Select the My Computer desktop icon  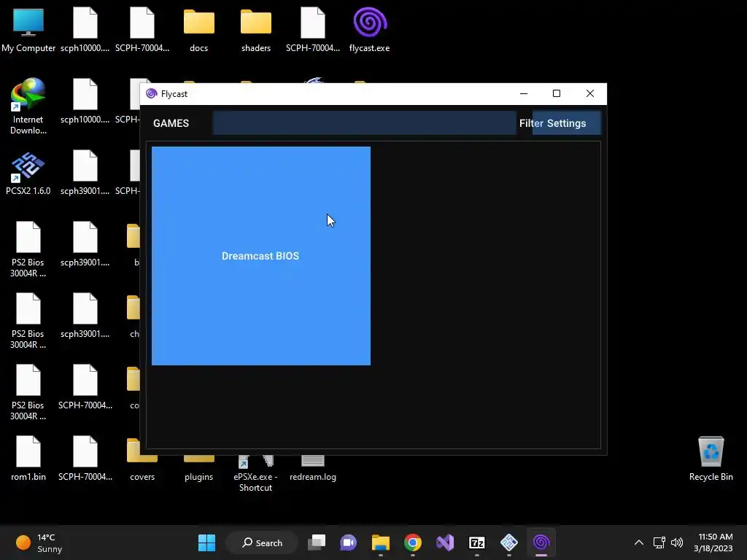[x=28, y=30]
